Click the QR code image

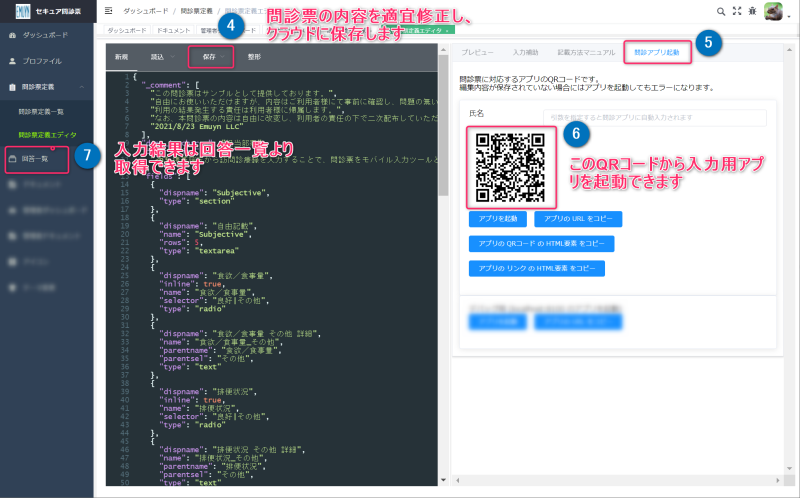click(510, 167)
